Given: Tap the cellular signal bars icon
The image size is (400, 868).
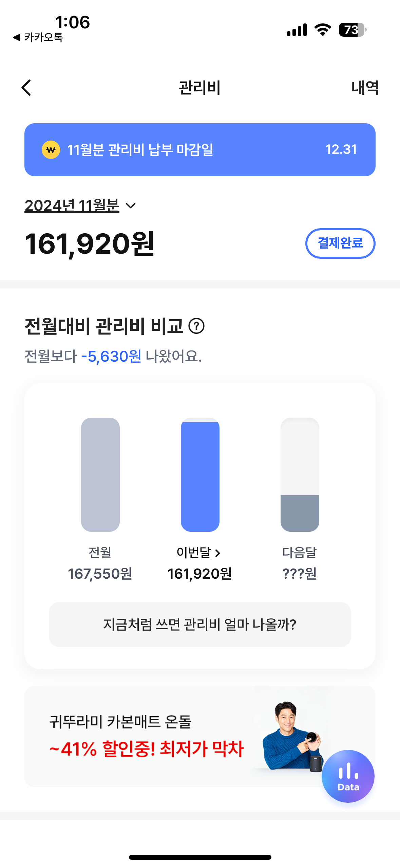Looking at the screenshot, I should (297, 30).
